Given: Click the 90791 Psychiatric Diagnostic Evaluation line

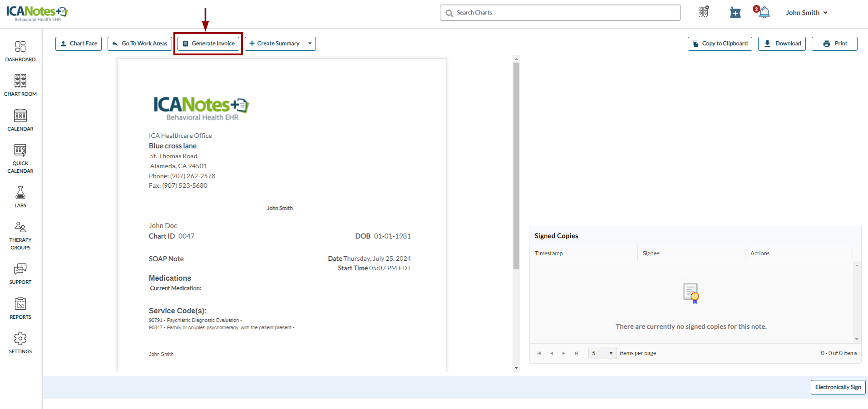Looking at the screenshot, I should pyautogui.click(x=195, y=320).
